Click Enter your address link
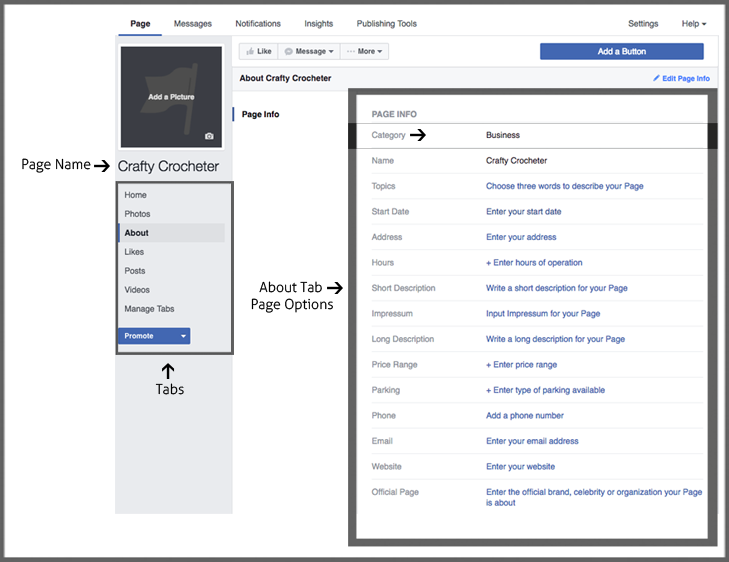The image size is (729, 562). (521, 237)
